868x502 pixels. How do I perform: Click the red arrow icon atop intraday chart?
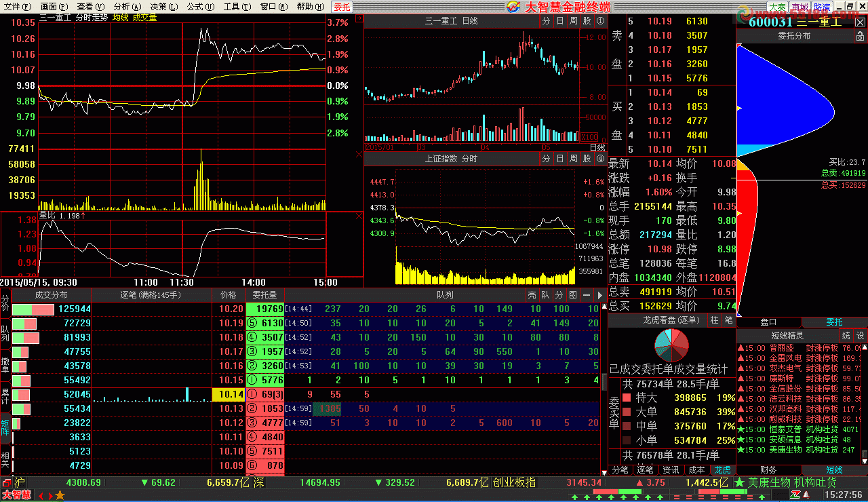[x=359, y=19]
